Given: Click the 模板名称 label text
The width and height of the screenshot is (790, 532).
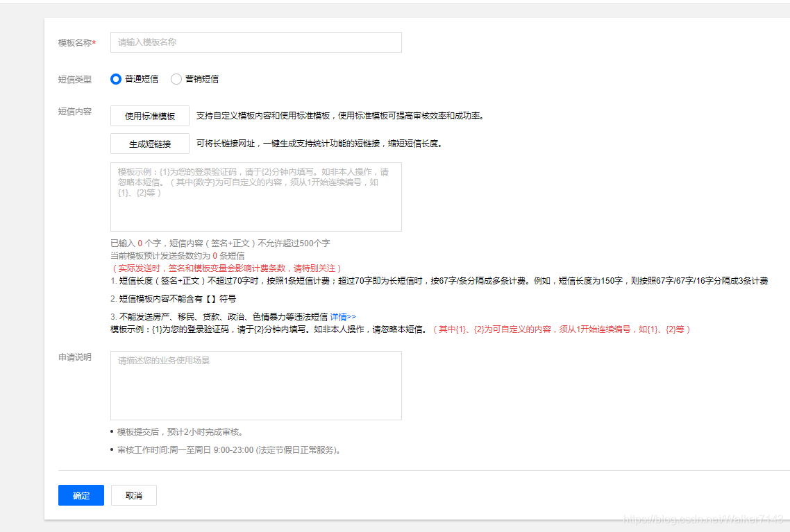Looking at the screenshot, I should click(76, 43).
